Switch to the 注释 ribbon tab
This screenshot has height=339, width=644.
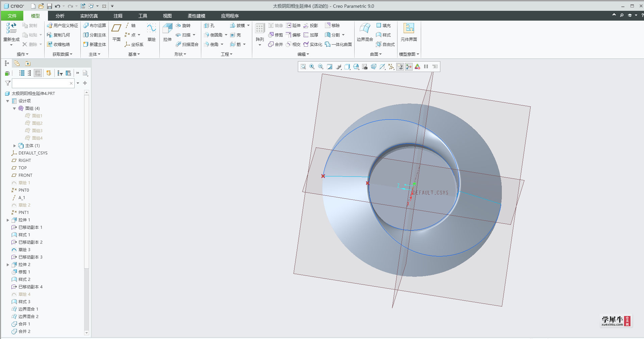click(x=118, y=16)
